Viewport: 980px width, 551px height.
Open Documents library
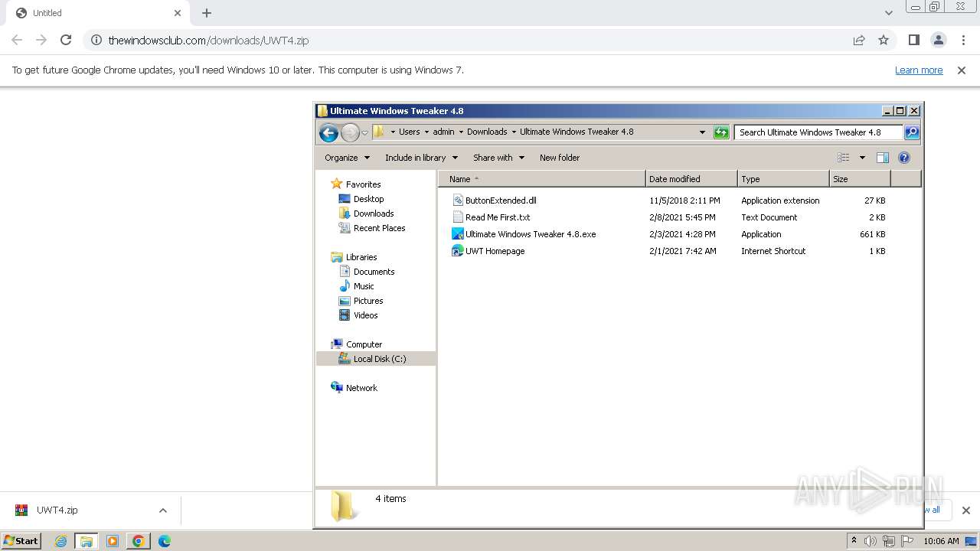pos(374,272)
